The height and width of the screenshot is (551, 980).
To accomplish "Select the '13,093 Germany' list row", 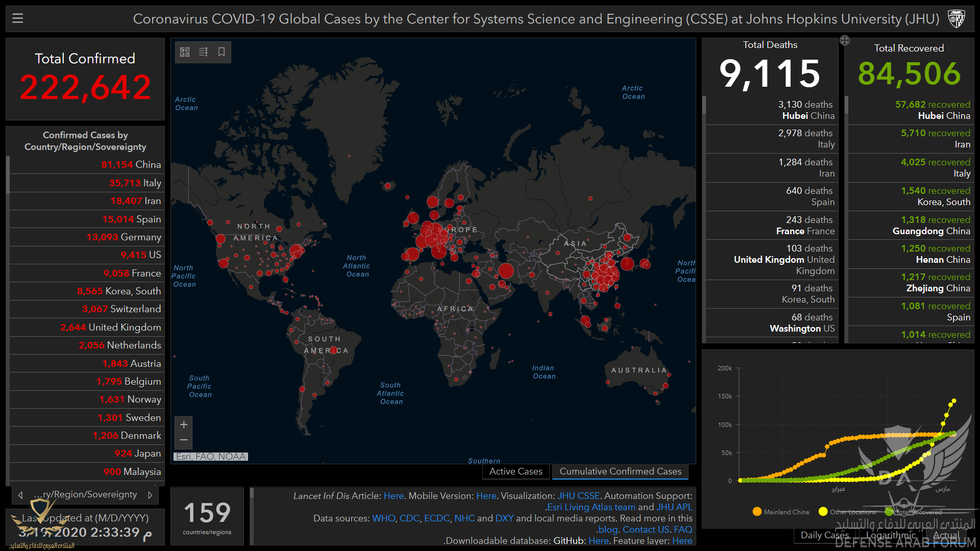I will click(86, 237).
